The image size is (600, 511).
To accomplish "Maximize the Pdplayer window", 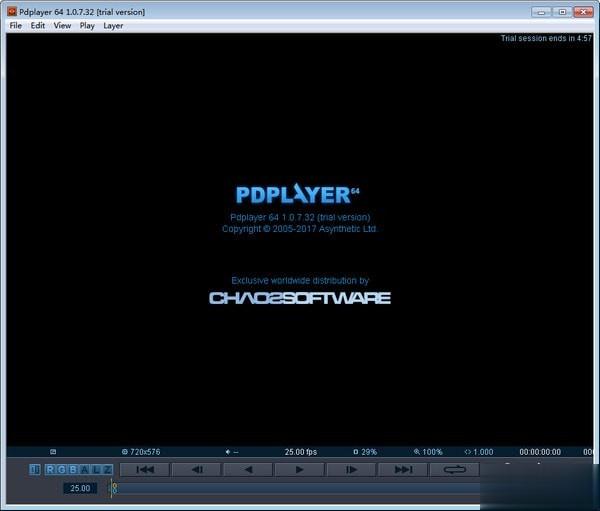I will 562,12.
